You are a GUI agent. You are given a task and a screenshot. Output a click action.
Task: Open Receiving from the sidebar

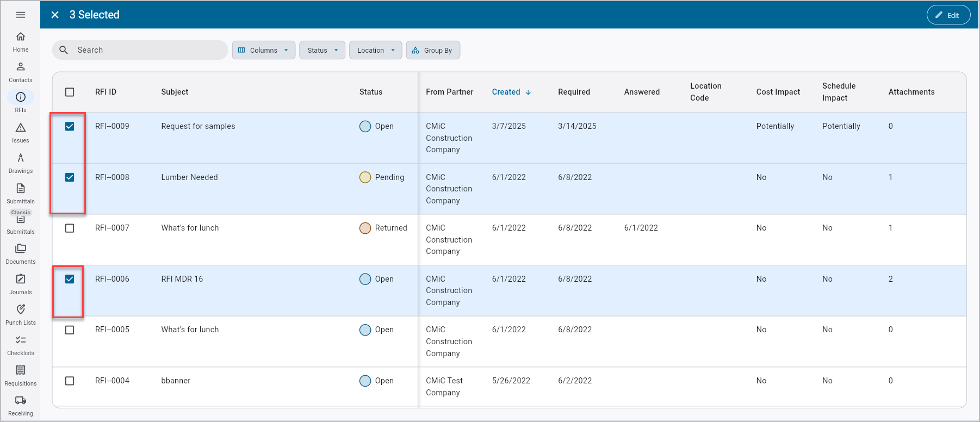(21, 406)
